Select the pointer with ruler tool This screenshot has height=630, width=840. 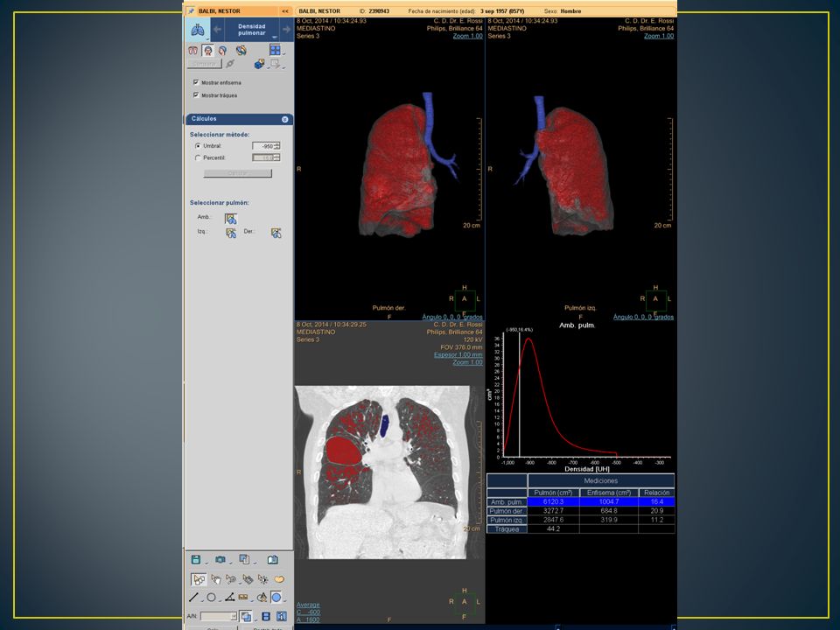click(248, 579)
